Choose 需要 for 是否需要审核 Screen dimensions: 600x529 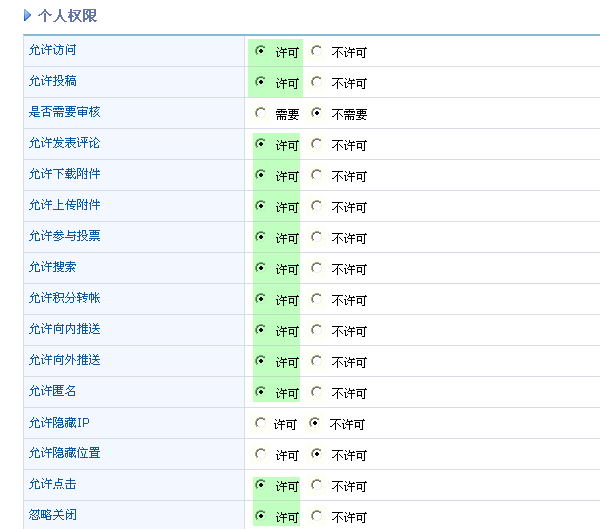tap(261, 112)
